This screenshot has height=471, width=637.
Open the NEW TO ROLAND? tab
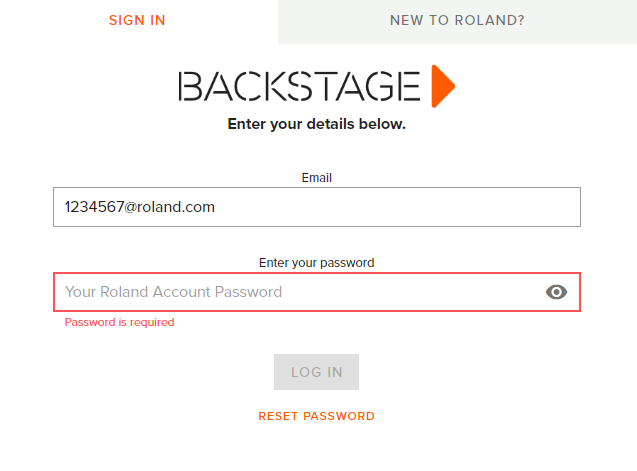pyautogui.click(x=457, y=20)
